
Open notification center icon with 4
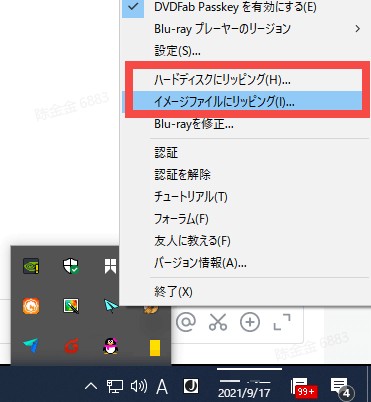[342, 389]
